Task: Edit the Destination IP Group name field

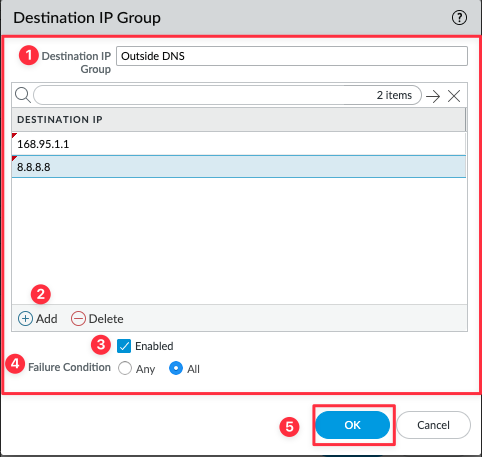Action: [x=292, y=56]
